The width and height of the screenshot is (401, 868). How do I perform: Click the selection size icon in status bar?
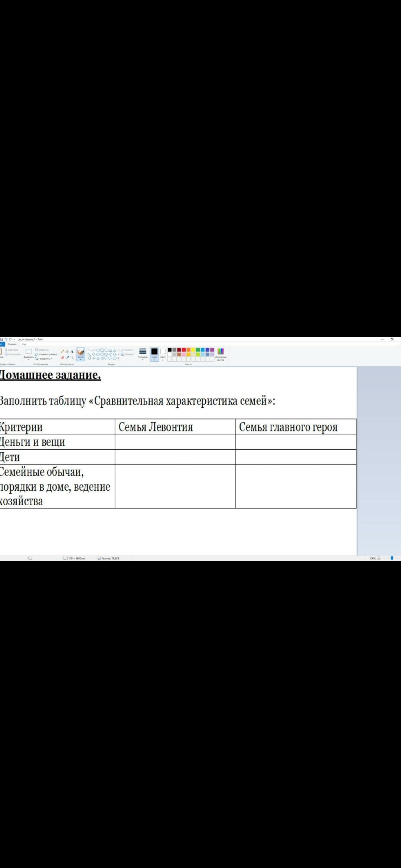click(30, 558)
